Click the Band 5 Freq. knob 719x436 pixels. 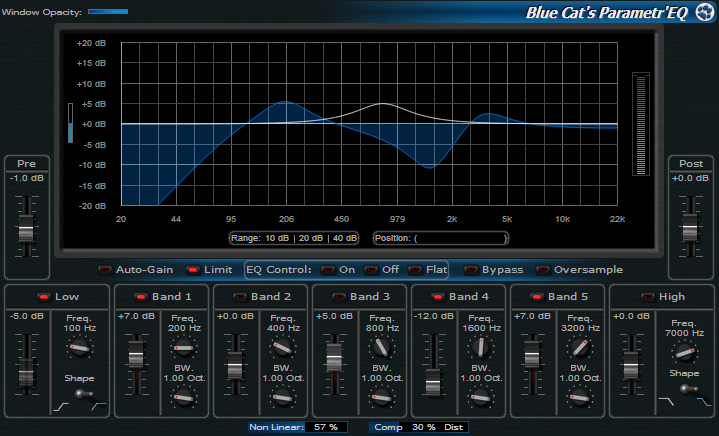click(x=580, y=348)
